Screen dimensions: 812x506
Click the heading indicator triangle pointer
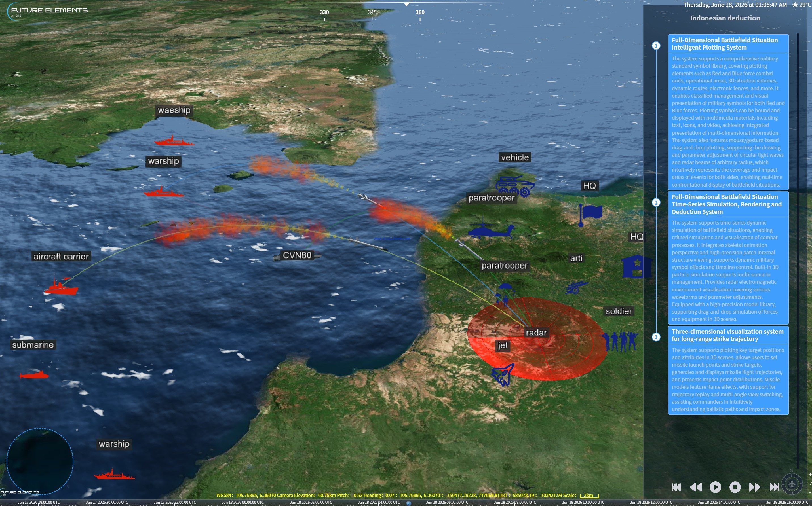click(406, 4)
